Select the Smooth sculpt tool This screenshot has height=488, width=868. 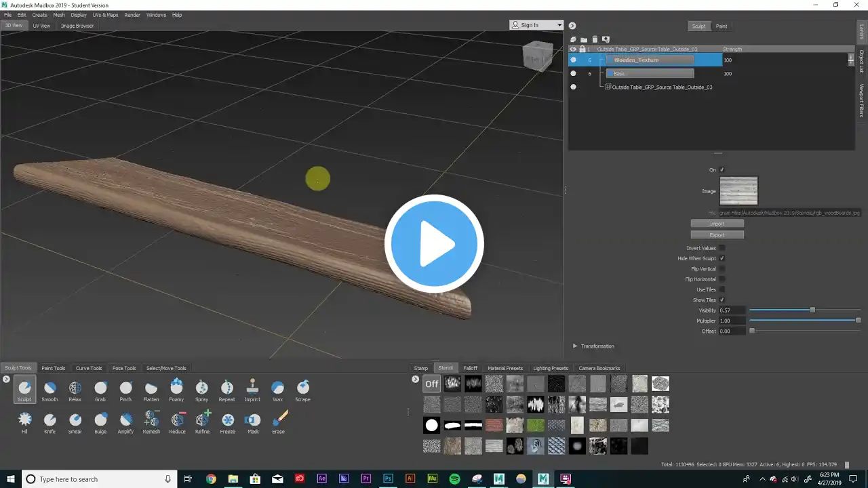point(50,391)
